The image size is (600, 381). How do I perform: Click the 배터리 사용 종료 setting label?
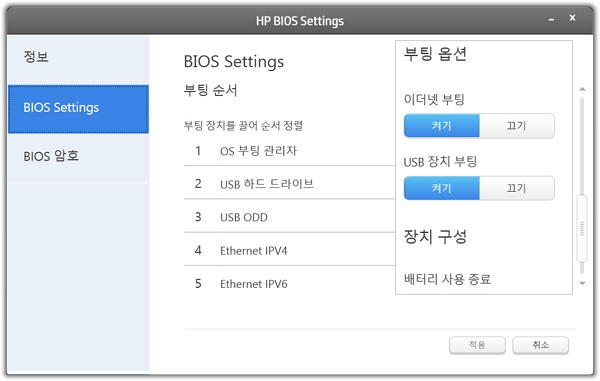pos(447,279)
